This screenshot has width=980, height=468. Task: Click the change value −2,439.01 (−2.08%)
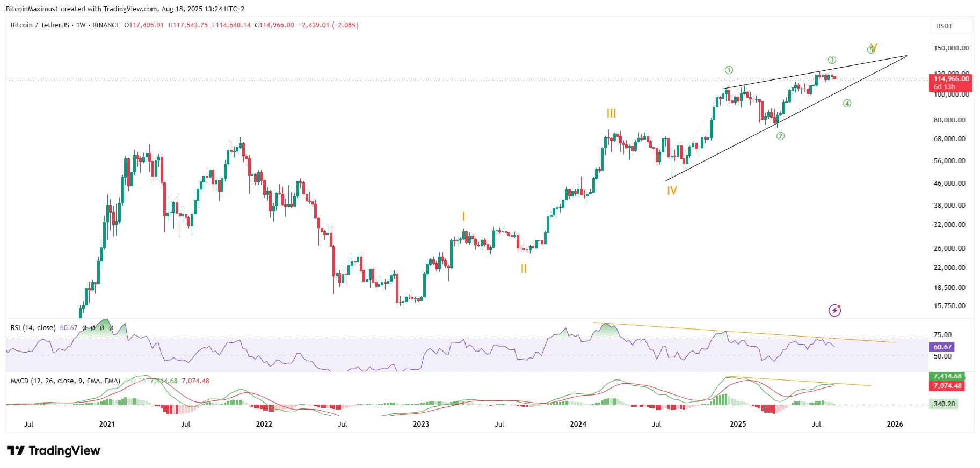[329, 25]
